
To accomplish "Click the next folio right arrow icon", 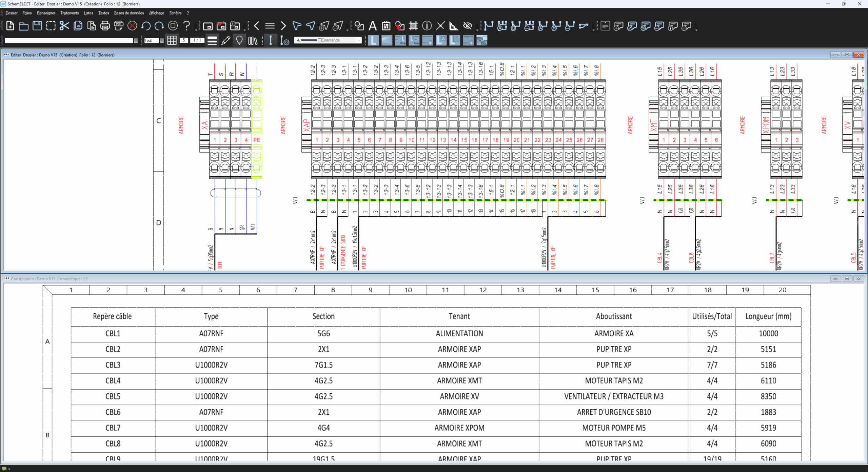I will [283, 26].
